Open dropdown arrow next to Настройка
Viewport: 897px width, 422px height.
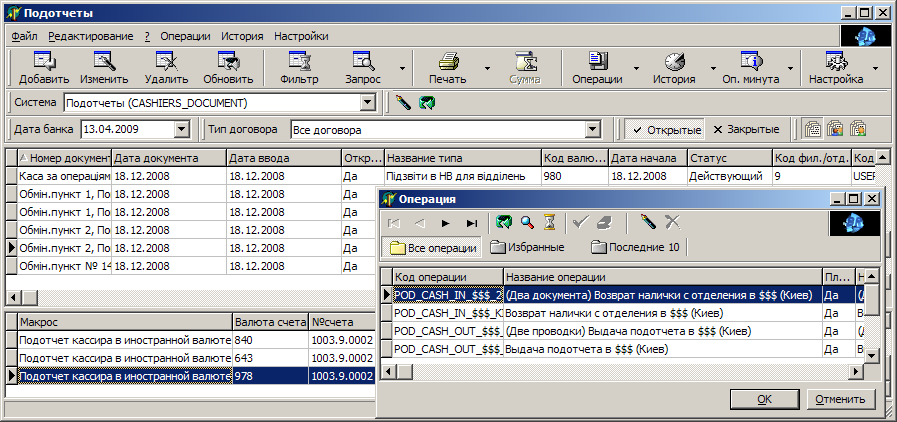click(x=875, y=67)
